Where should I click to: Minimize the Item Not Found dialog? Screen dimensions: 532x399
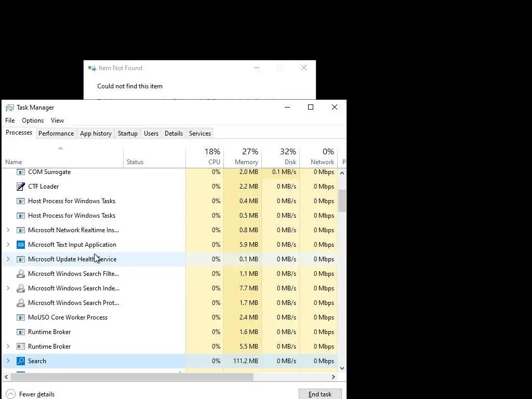point(257,68)
